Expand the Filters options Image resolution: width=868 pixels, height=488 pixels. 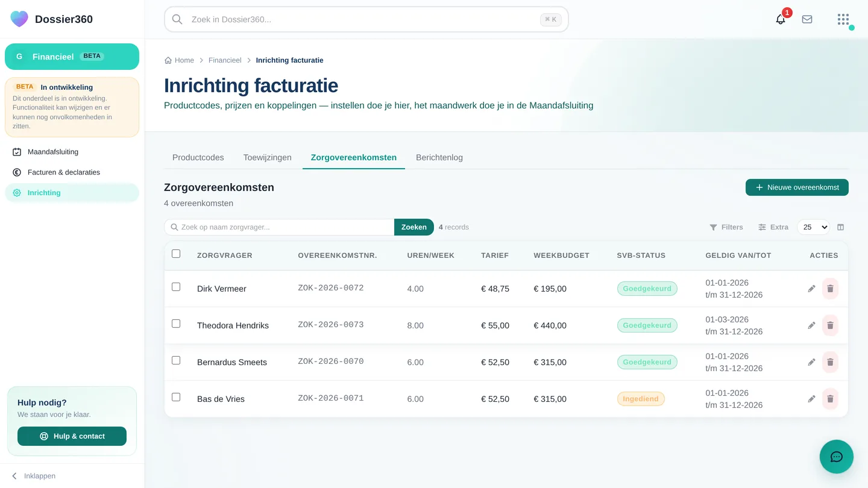pyautogui.click(x=726, y=227)
